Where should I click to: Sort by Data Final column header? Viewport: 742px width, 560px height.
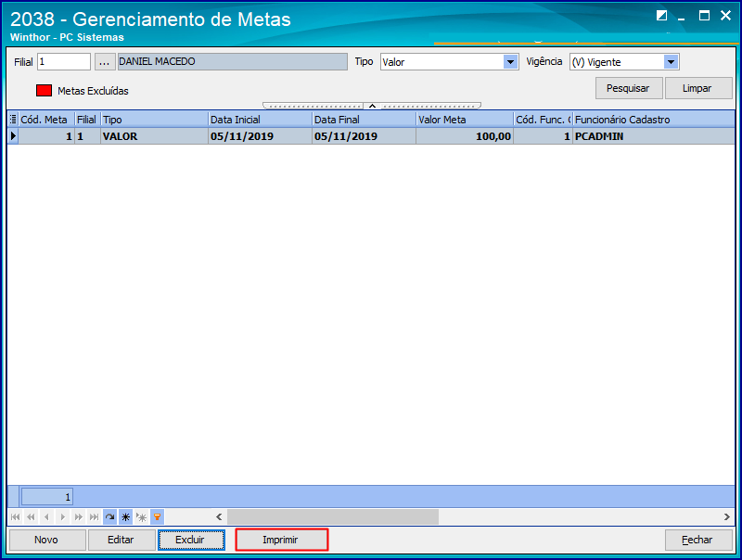click(x=364, y=120)
